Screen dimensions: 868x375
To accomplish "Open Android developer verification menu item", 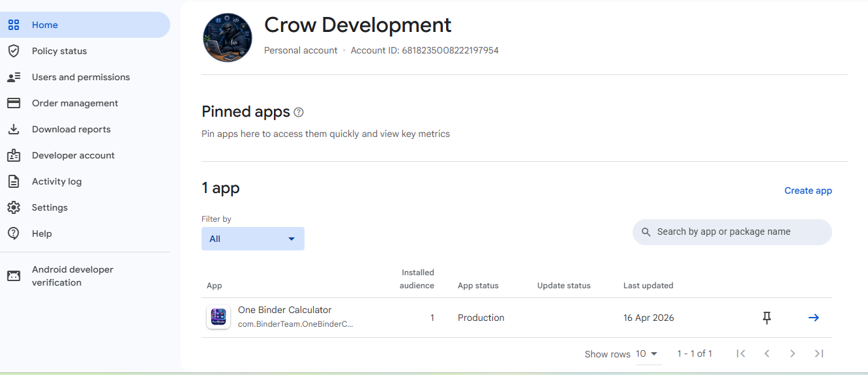I will (x=72, y=276).
